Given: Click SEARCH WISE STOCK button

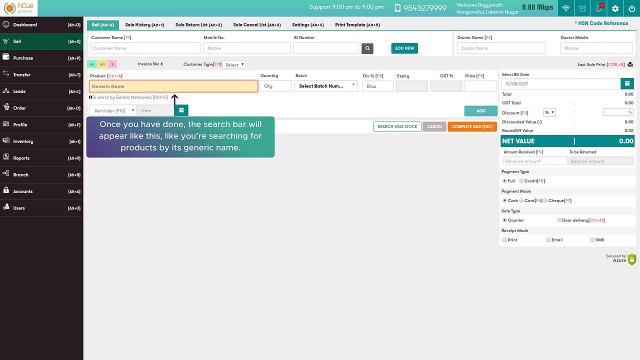Looking at the screenshot, I should (397, 127).
